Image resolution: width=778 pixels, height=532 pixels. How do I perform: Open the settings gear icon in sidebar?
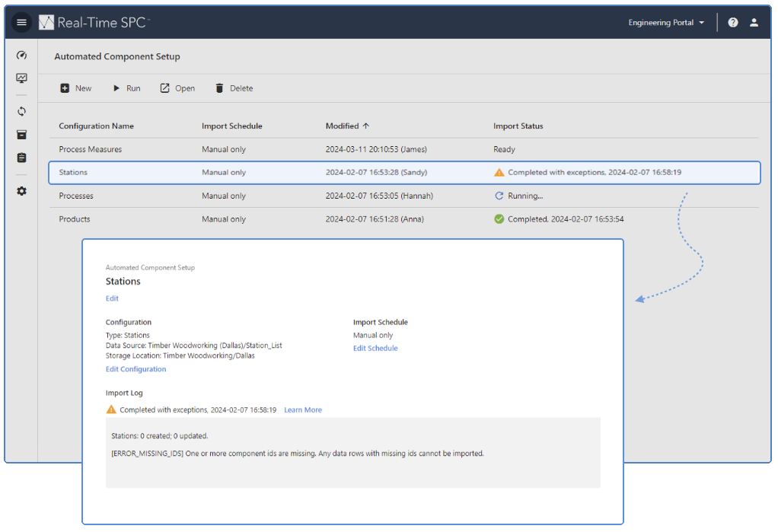click(21, 191)
